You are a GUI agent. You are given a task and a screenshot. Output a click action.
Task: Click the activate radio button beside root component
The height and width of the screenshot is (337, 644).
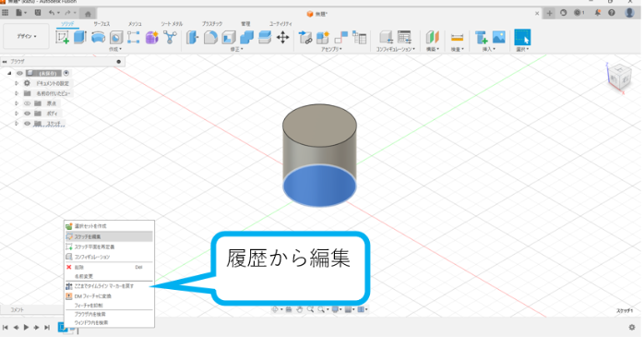pos(66,73)
